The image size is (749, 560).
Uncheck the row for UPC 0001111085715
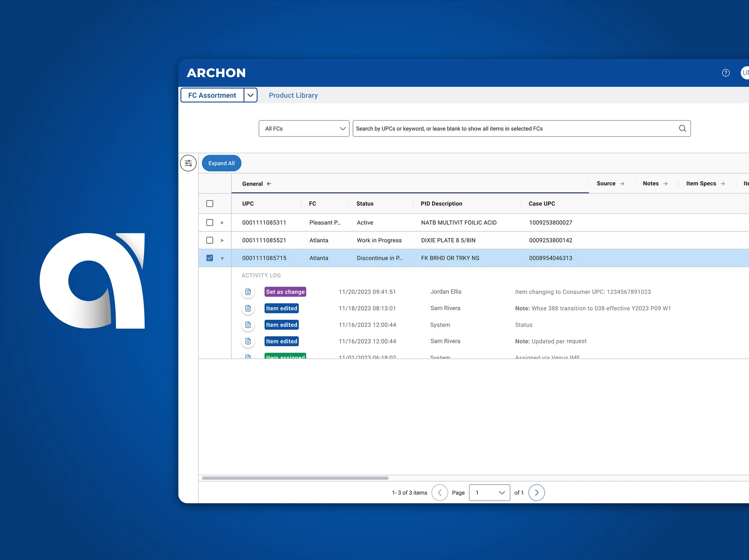tap(210, 258)
